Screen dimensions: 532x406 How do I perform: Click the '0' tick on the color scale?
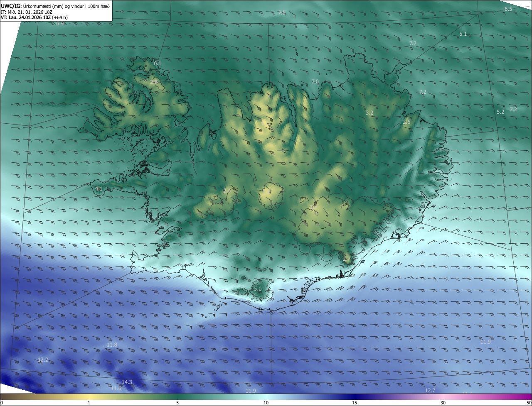[x=2, y=403]
